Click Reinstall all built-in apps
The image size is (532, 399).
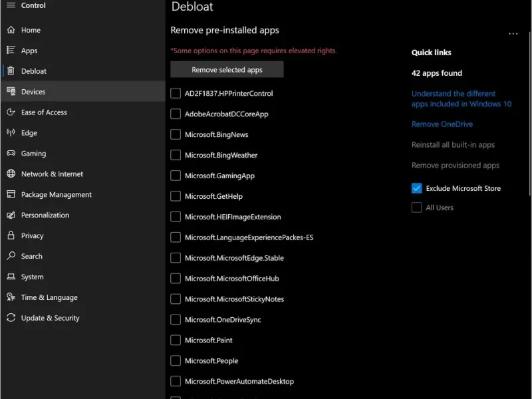pyautogui.click(x=453, y=145)
